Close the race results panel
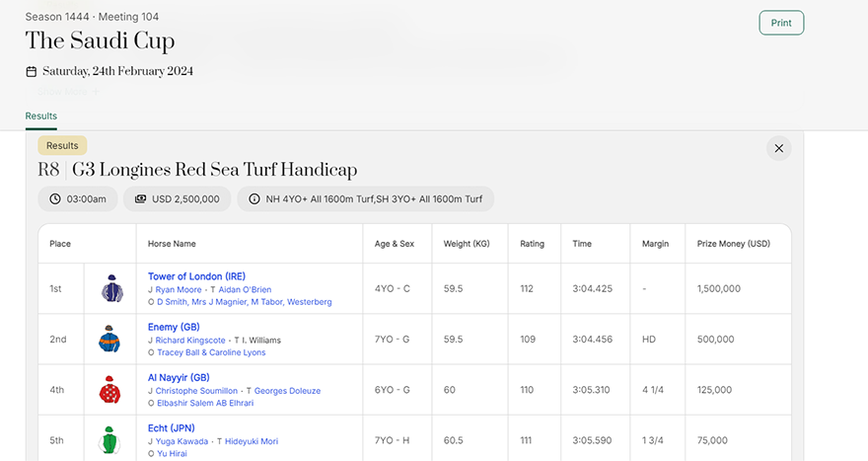The image size is (868, 461). pos(778,148)
